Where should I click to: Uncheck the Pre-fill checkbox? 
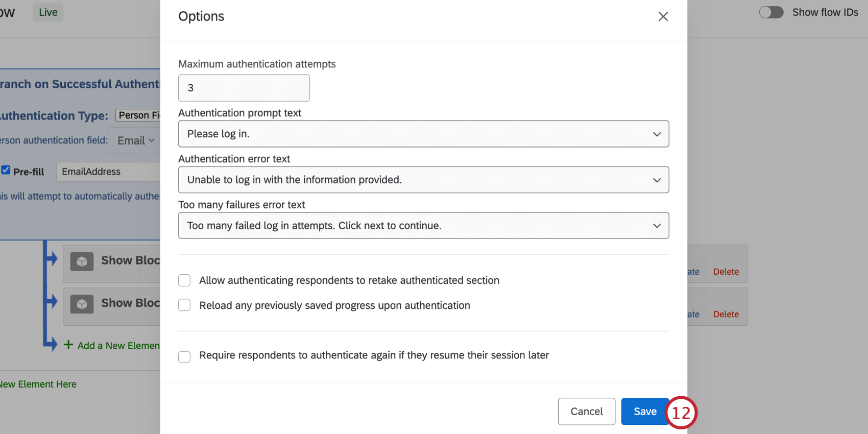[x=6, y=171]
